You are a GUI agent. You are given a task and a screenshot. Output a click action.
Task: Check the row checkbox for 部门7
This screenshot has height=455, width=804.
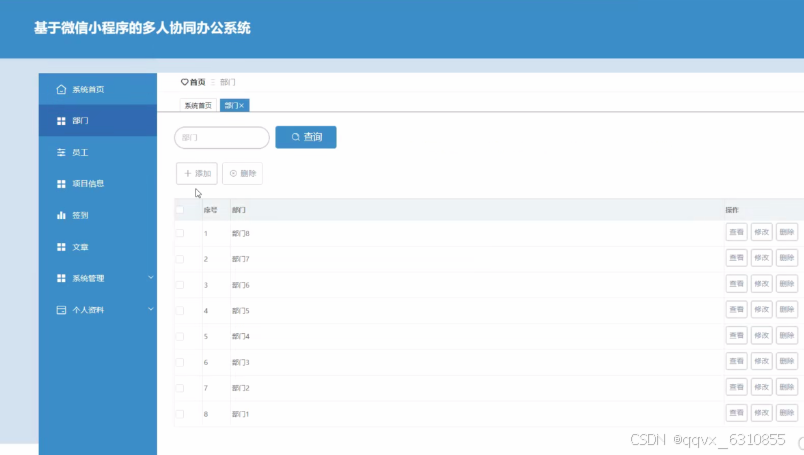click(180, 259)
